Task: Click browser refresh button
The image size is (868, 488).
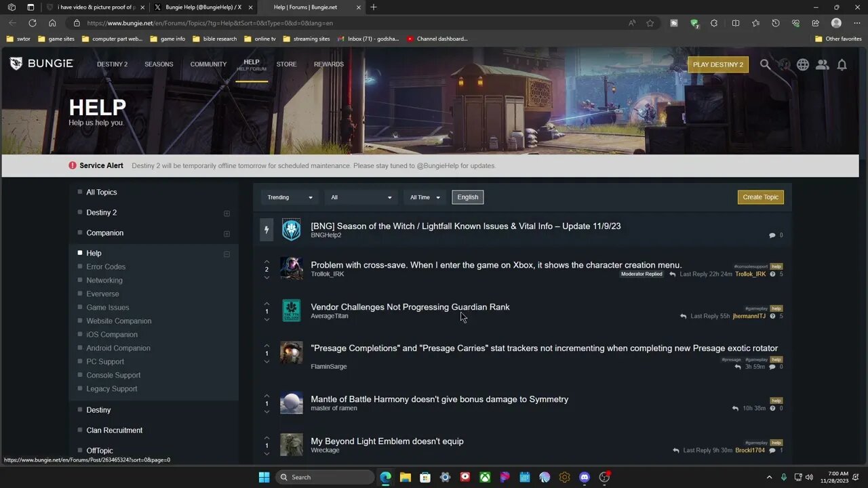Action: click(32, 22)
